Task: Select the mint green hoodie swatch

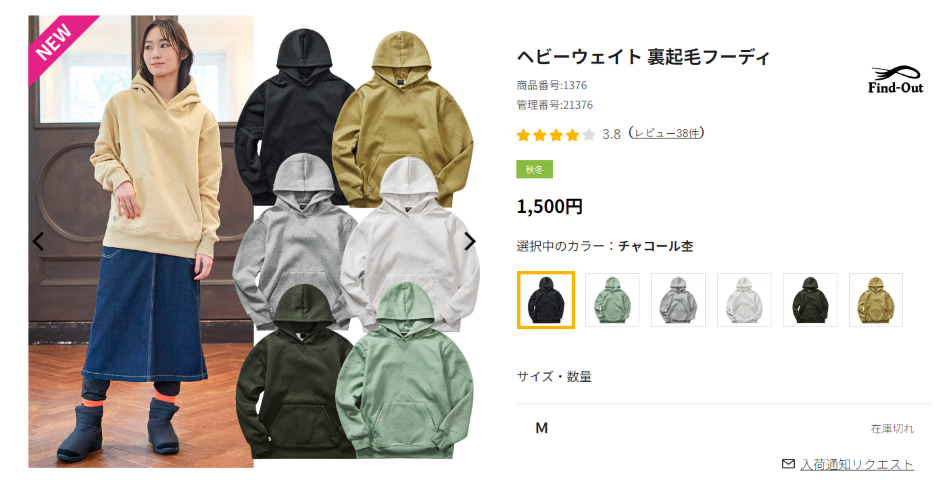Action: click(x=612, y=300)
